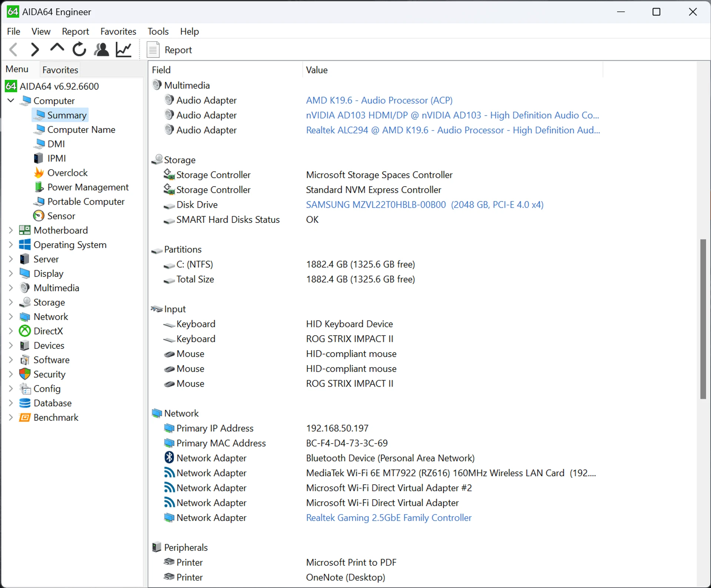Switch to the Favorites tab in side panel
The image size is (711, 588).
[x=60, y=70]
